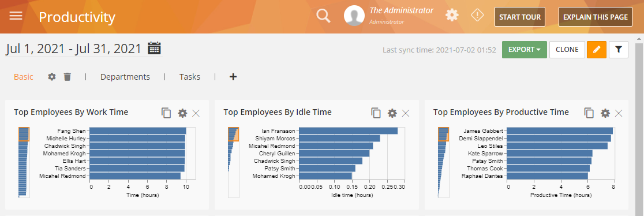
Task: Open Basic tab settings gear
Action: (x=52, y=77)
